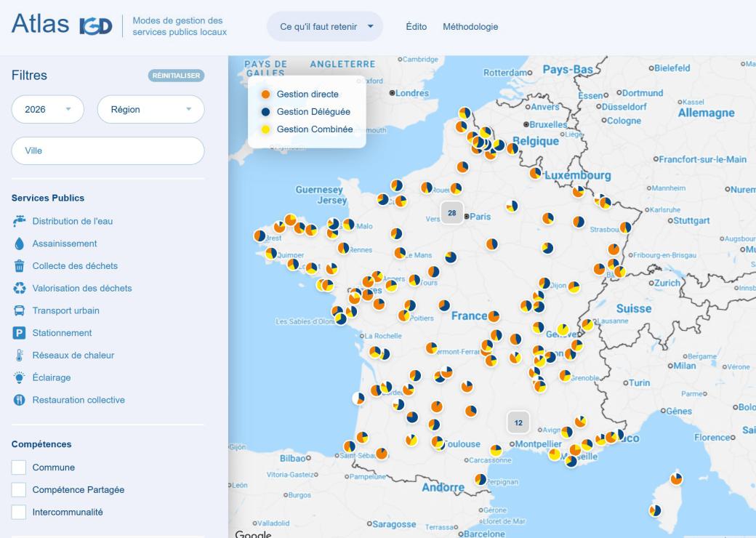Select the pie marker near Luxembourg border
Screen dimensions: 756x538
point(535,173)
